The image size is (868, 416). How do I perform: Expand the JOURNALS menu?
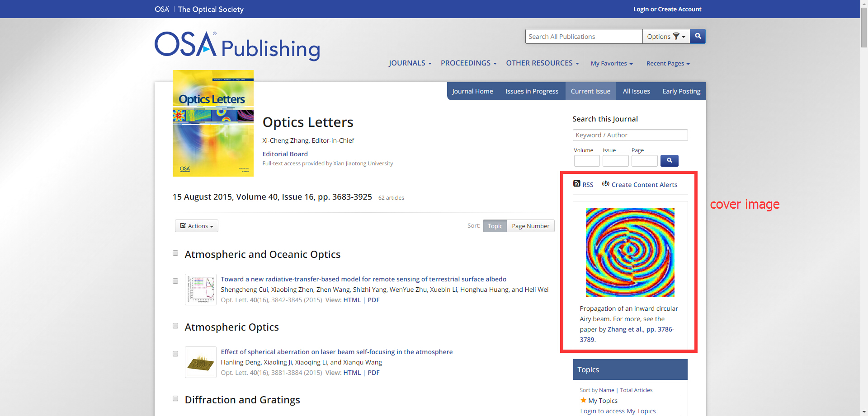pos(410,63)
